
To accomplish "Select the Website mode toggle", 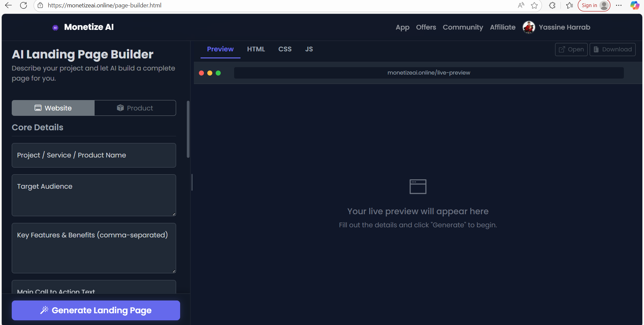I will pos(53,108).
